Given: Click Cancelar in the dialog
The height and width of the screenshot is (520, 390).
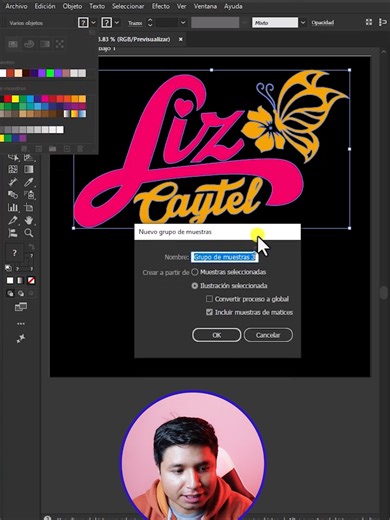Looking at the screenshot, I should tap(268, 335).
